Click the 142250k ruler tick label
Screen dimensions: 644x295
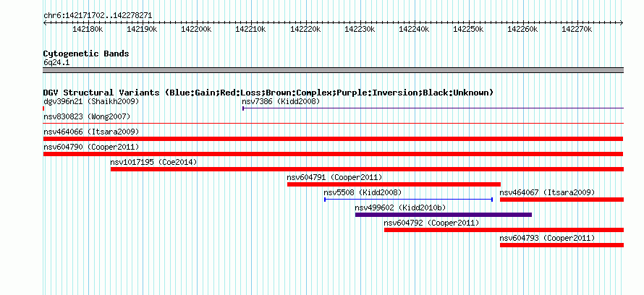pyautogui.click(x=469, y=30)
